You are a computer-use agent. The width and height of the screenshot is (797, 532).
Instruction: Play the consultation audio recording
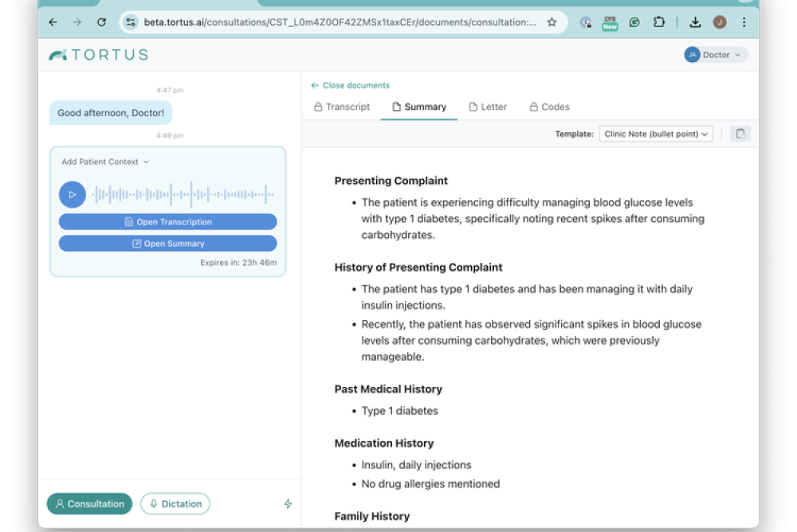point(72,194)
